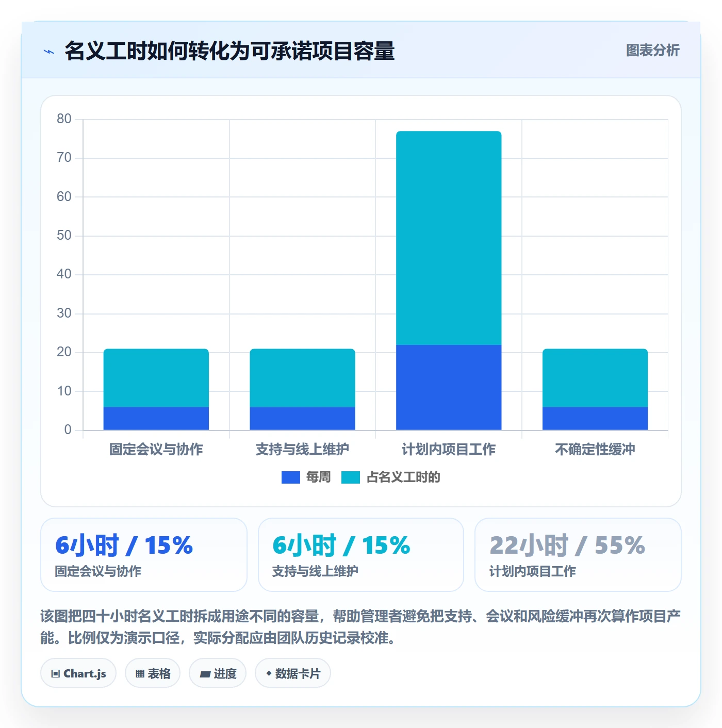Click the 支持与线上维护 x-axis label

(x=303, y=450)
